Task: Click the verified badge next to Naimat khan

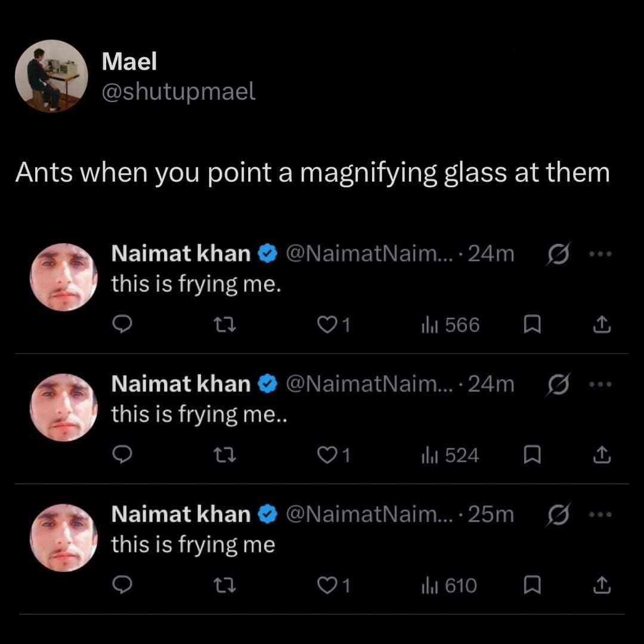Action: pyautogui.click(x=267, y=253)
